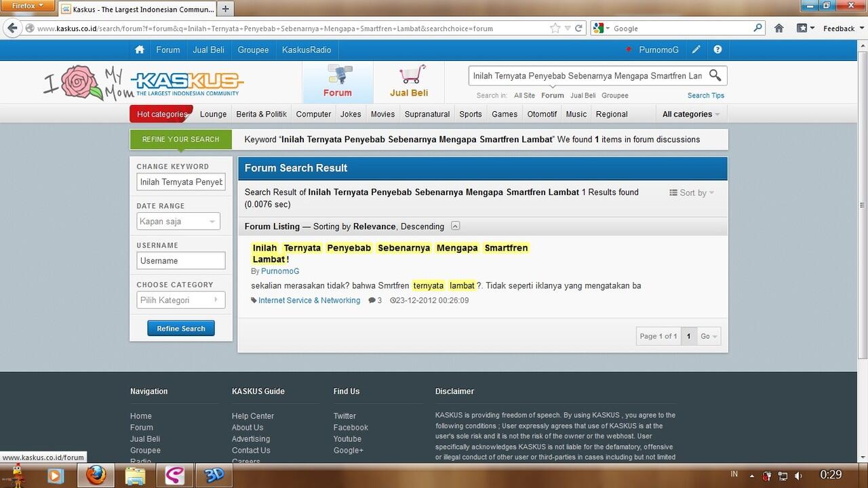This screenshot has width=868, height=488.
Task: Open the 3D application taskbar icon
Action: click(214, 475)
